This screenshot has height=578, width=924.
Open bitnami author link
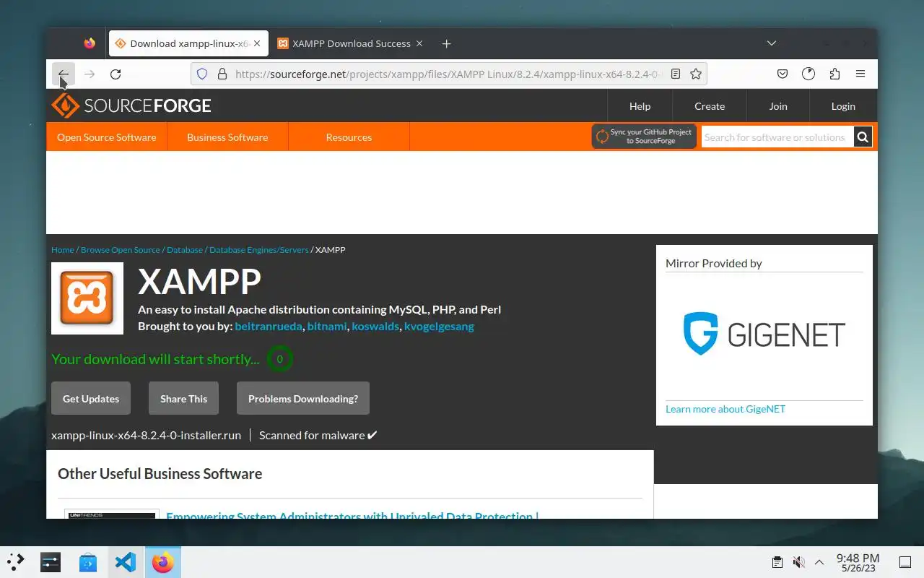327,326
